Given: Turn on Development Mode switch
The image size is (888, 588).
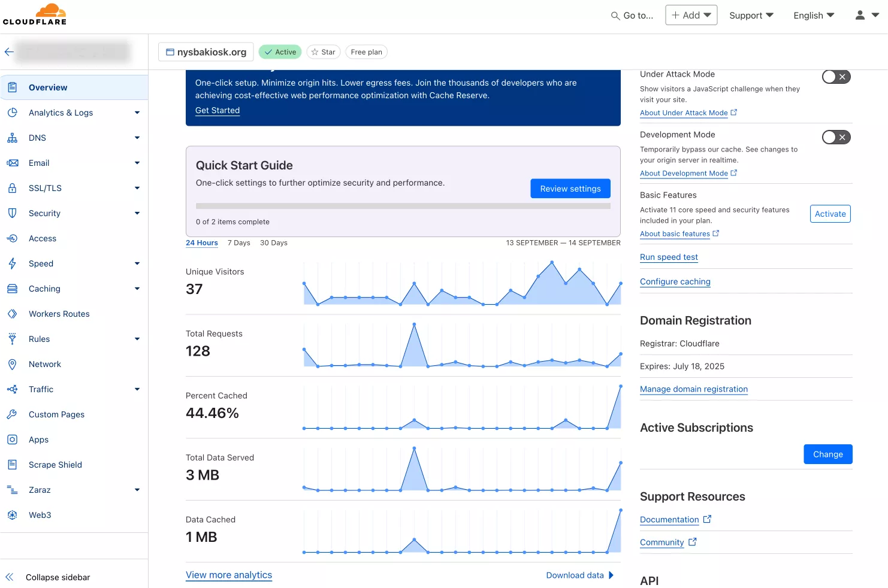Looking at the screenshot, I should (x=836, y=137).
